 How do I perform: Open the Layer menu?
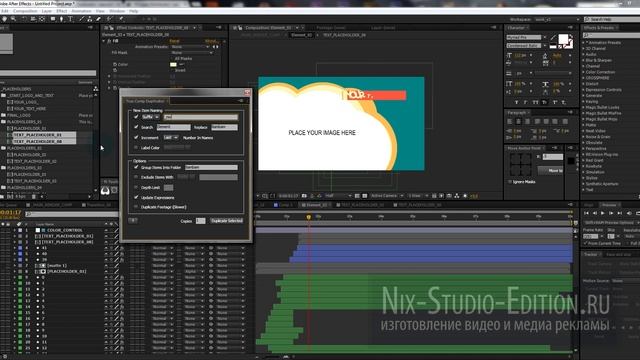pyautogui.click(x=47, y=11)
